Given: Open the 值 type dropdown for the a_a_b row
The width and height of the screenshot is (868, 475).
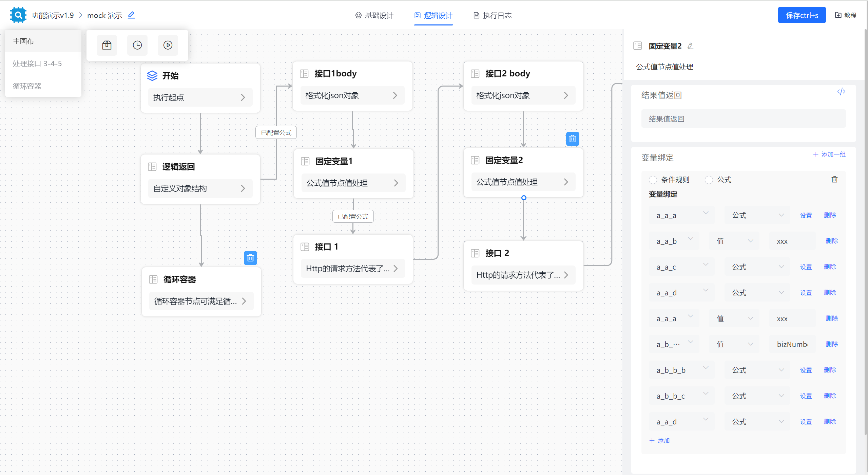Looking at the screenshot, I should point(734,241).
